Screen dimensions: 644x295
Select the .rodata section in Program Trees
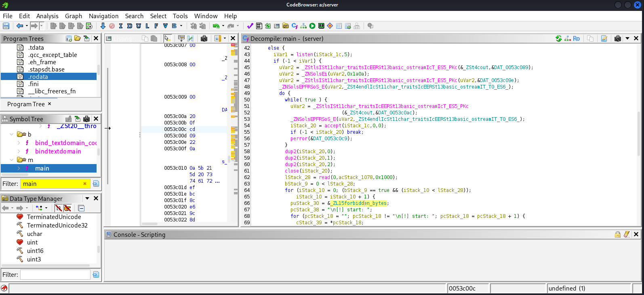38,77
